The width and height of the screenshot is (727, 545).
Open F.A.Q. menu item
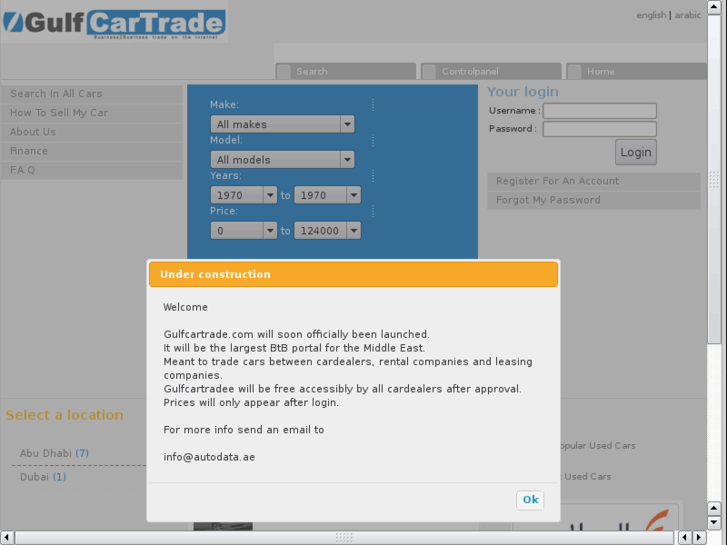[92, 170]
